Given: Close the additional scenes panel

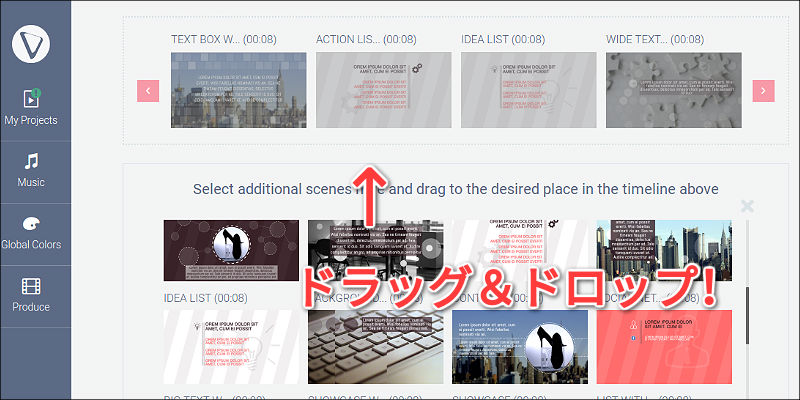Looking at the screenshot, I should pos(747,206).
